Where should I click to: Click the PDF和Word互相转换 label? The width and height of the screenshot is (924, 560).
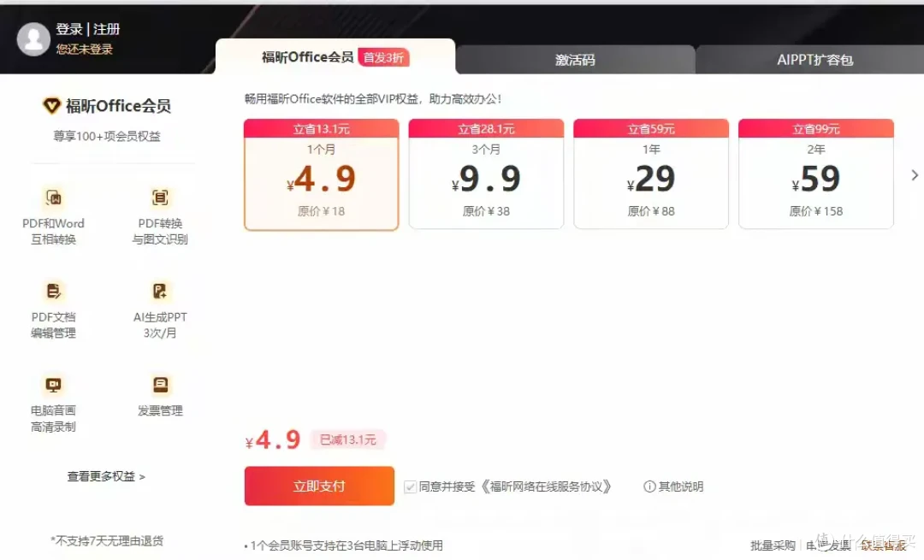[x=54, y=232]
